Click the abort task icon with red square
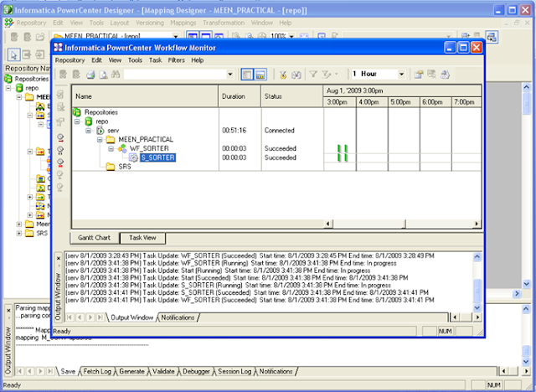Image resolution: width=536 pixels, height=392 pixels. [60, 162]
